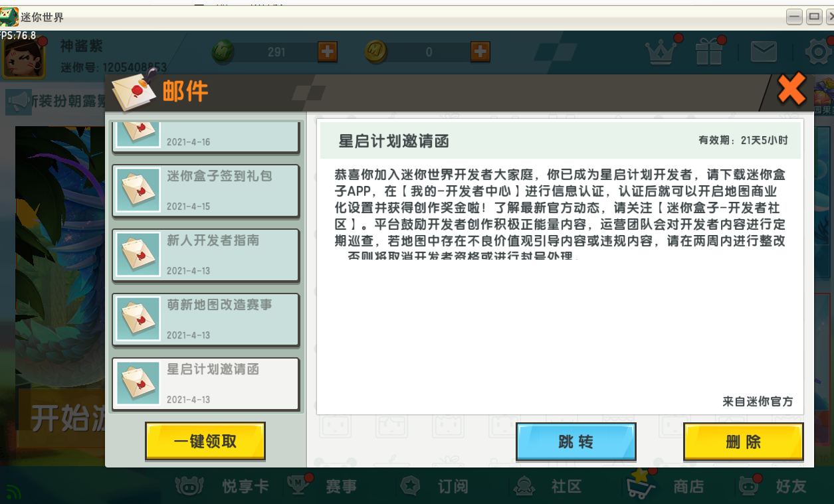Click the 有效期: 21天5小时 text
Screen dimensions: 834x504
[x=743, y=141]
